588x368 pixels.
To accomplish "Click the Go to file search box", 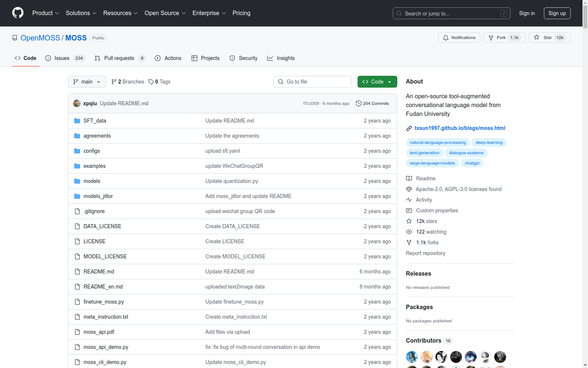I will tap(312, 82).
